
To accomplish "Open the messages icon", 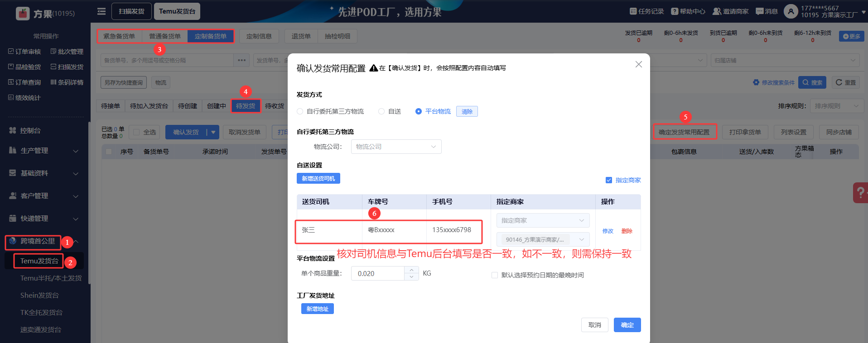I will pos(760,11).
